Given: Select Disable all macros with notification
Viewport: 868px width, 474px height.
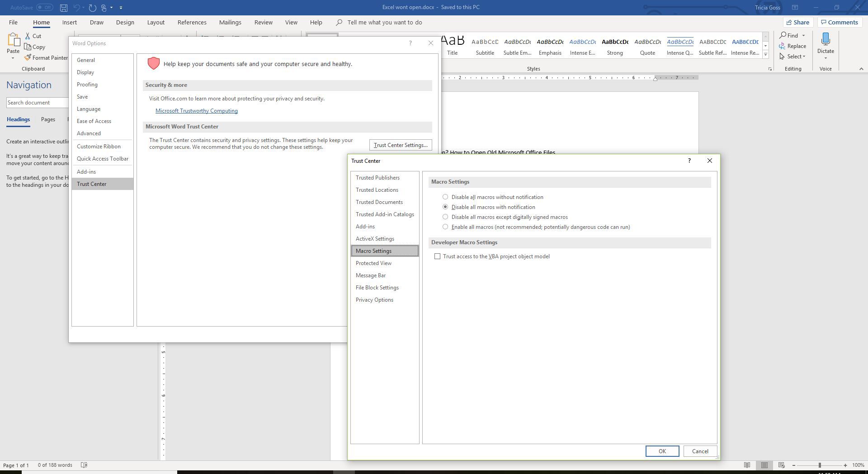Looking at the screenshot, I should click(x=445, y=207).
